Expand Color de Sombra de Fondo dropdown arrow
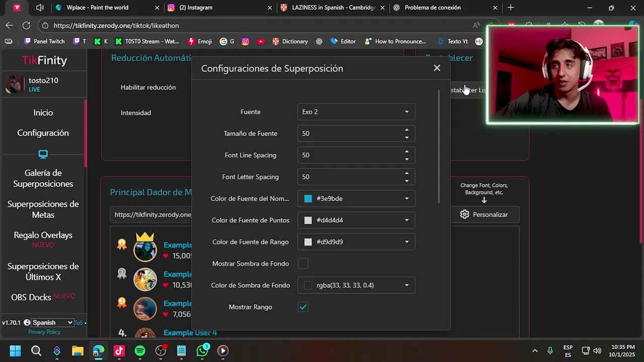The image size is (644, 362). coord(407,285)
